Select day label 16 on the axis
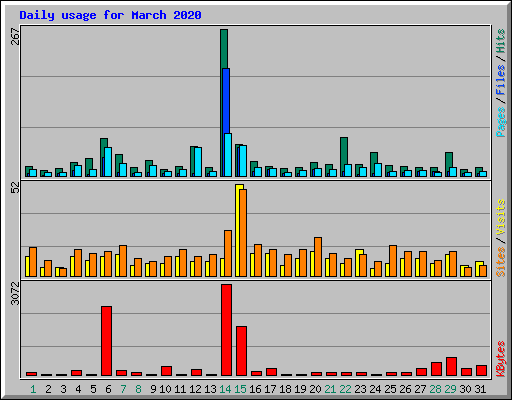 coord(255,389)
